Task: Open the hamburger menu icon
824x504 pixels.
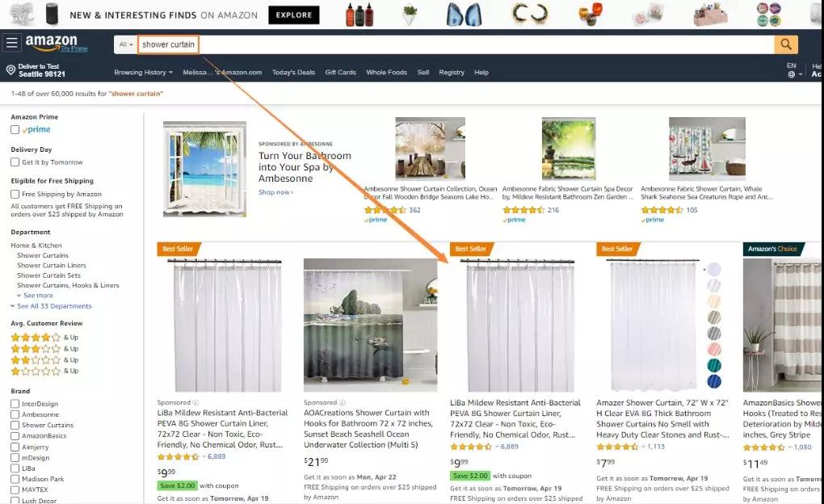Action: (11, 43)
